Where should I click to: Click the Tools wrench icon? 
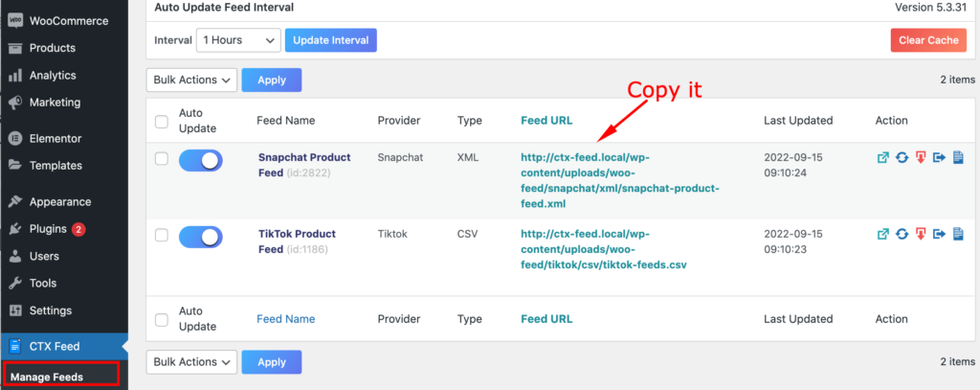coord(15,283)
